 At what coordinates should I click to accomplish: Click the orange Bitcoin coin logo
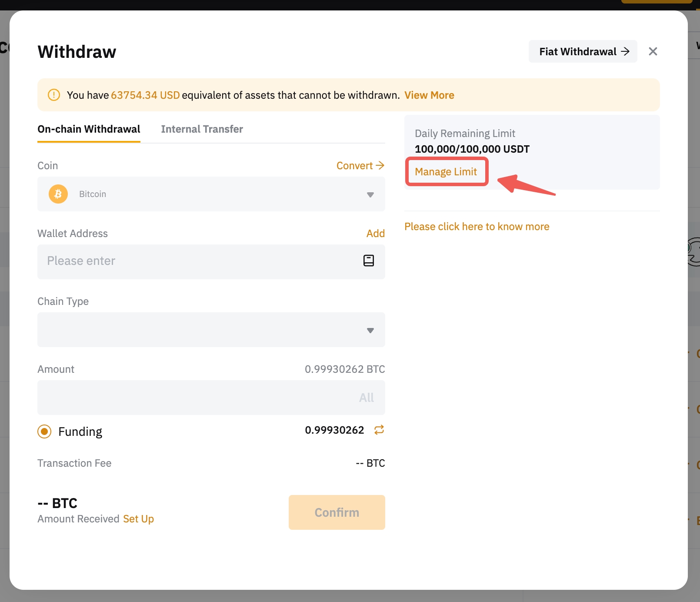tap(58, 194)
